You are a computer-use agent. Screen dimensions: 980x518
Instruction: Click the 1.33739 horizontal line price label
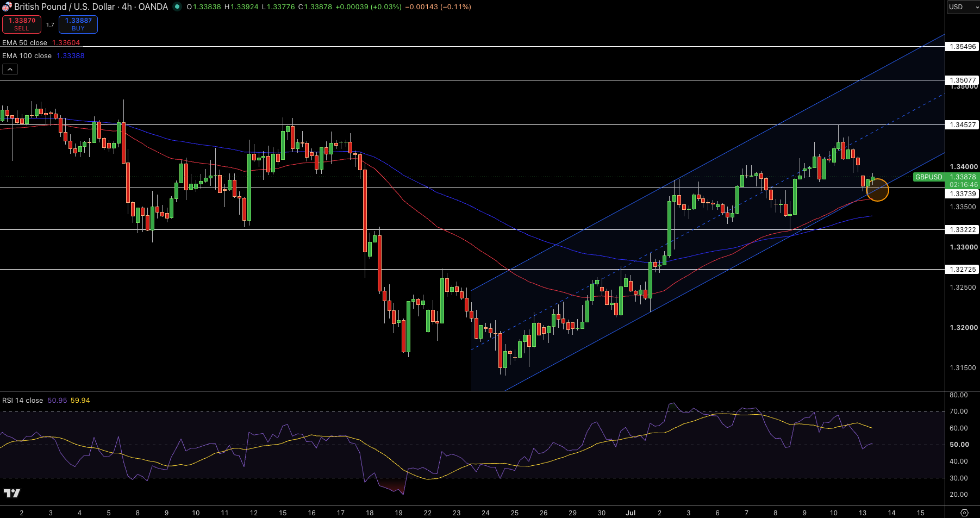click(962, 194)
